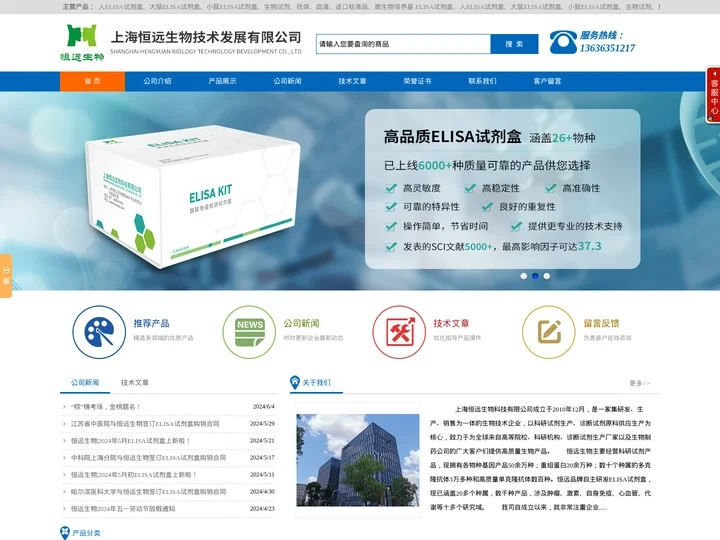The width and height of the screenshot is (720, 540).
Task: Click the 产品分类 section heading
Action: pos(86,533)
